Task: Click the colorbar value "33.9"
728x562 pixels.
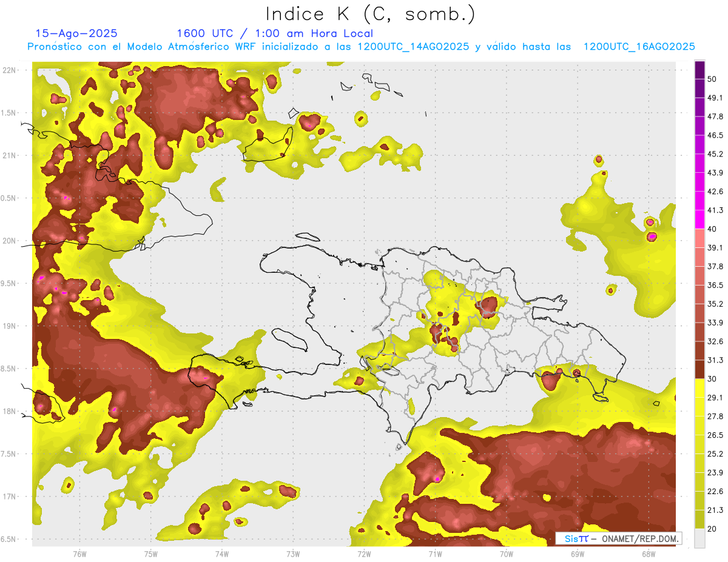Action: tap(715, 323)
